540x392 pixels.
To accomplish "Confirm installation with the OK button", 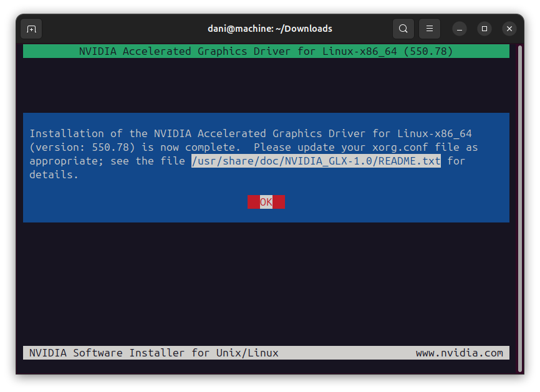I will tap(266, 202).
